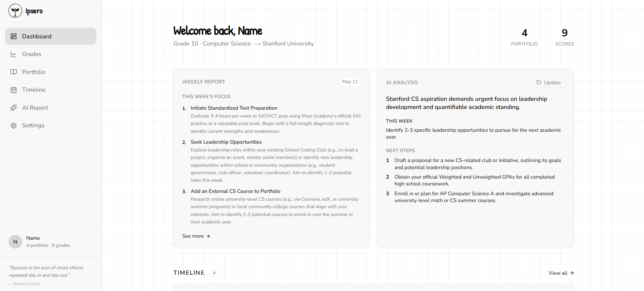Viewport: 644px width, 291px height.
Task: Click the THIS WEEK label in AI Analysis
Action: click(399, 121)
